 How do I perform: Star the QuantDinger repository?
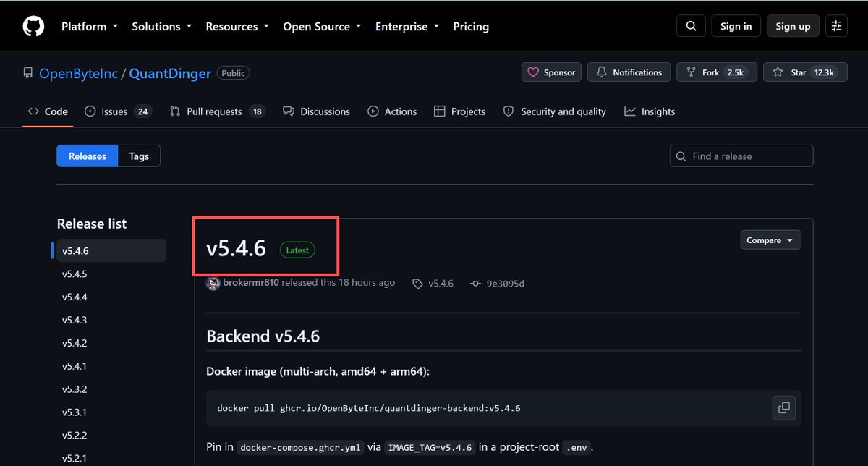point(805,72)
